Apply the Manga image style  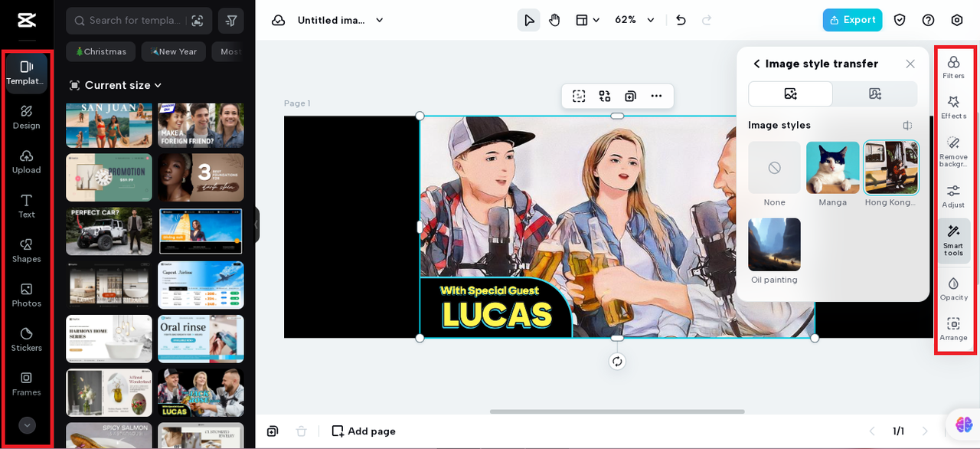(833, 167)
